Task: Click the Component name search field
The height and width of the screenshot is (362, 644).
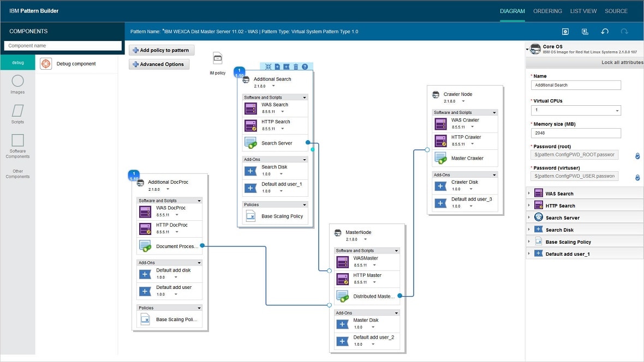Action: [x=63, y=46]
